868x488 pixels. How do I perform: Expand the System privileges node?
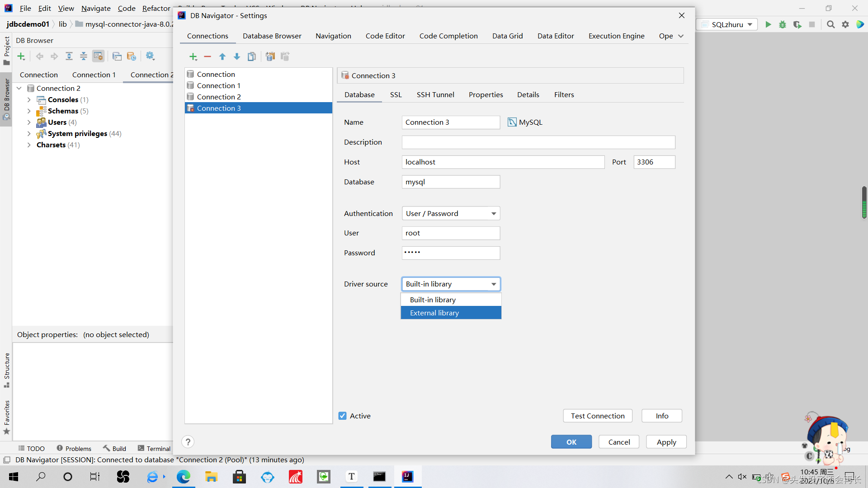coord(29,134)
